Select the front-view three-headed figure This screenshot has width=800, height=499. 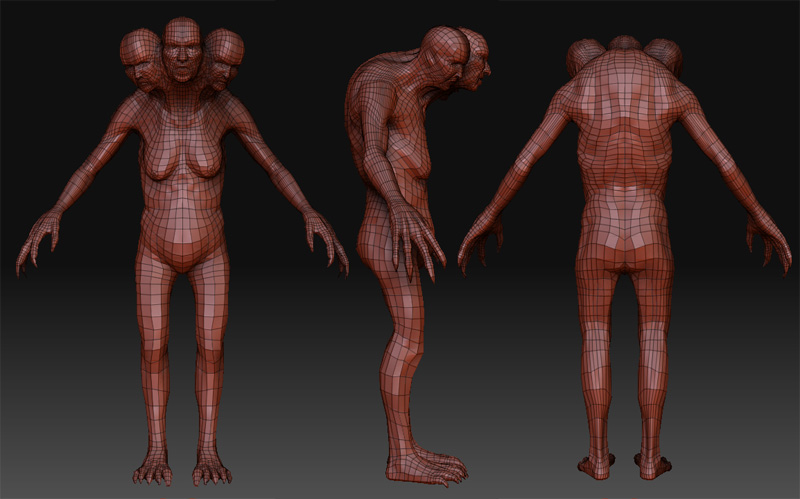coord(182,251)
